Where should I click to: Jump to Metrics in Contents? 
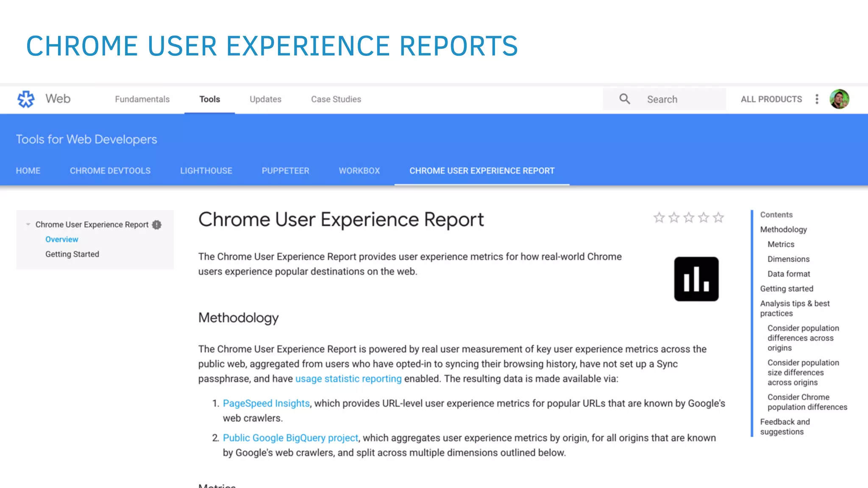(x=781, y=244)
